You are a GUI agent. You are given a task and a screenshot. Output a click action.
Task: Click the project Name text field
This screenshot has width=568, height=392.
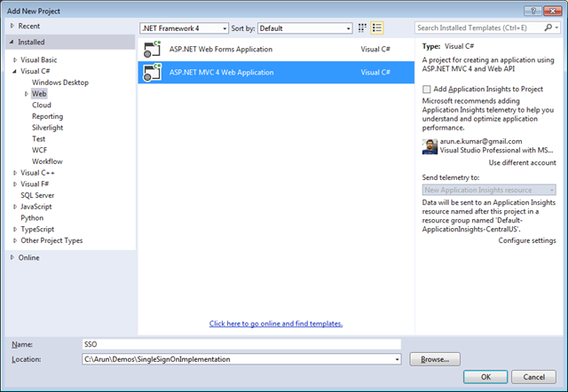click(240, 343)
